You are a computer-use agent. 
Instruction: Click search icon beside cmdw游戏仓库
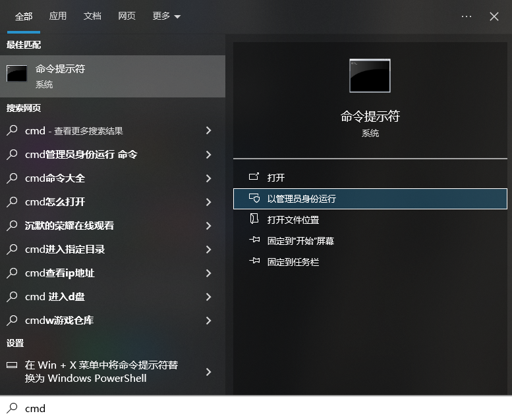pos(12,320)
